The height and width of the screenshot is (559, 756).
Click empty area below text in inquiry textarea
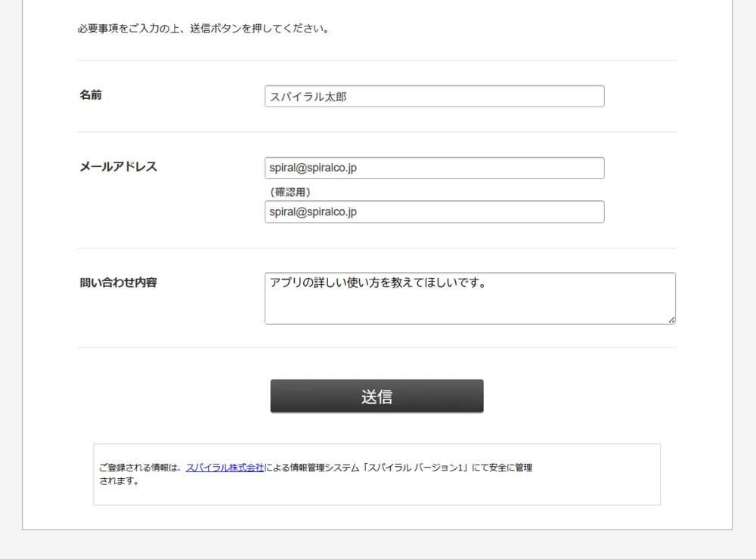(x=469, y=310)
